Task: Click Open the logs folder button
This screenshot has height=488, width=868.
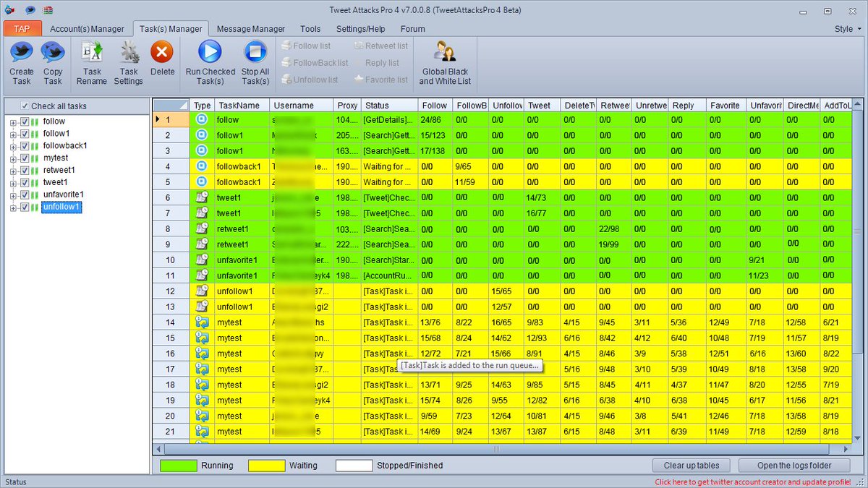Action: 794,466
